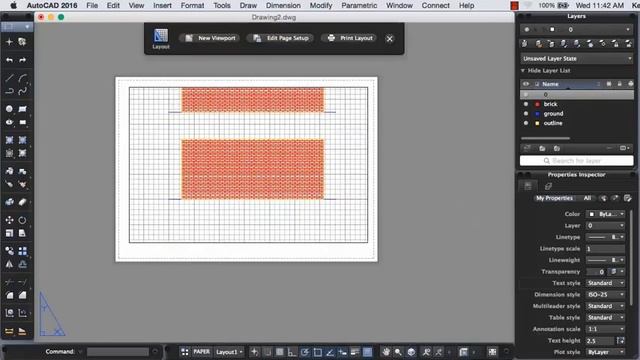The width and height of the screenshot is (640, 360).
Task: Click the Layout icon in the layout toolbar
Action: pyautogui.click(x=161, y=39)
